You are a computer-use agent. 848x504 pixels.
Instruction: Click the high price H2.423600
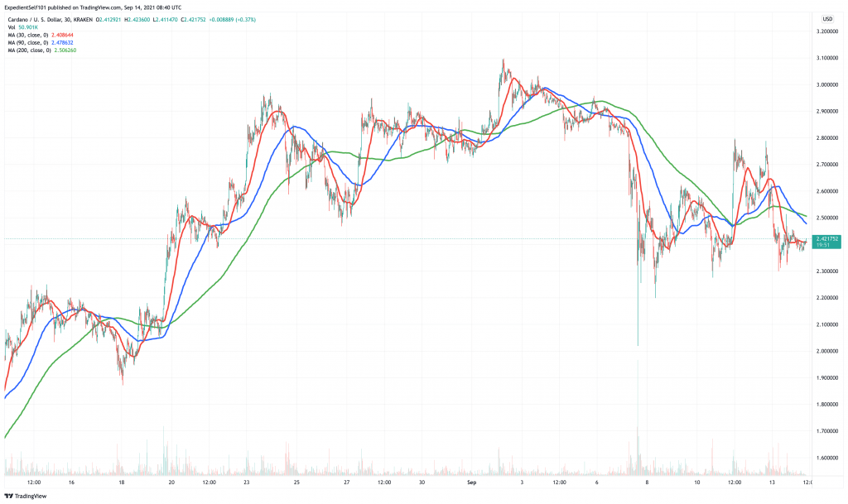pos(137,19)
